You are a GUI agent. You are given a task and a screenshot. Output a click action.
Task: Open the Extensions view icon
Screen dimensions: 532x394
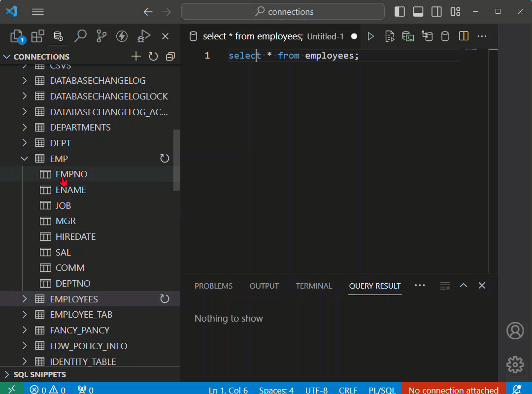click(37, 36)
